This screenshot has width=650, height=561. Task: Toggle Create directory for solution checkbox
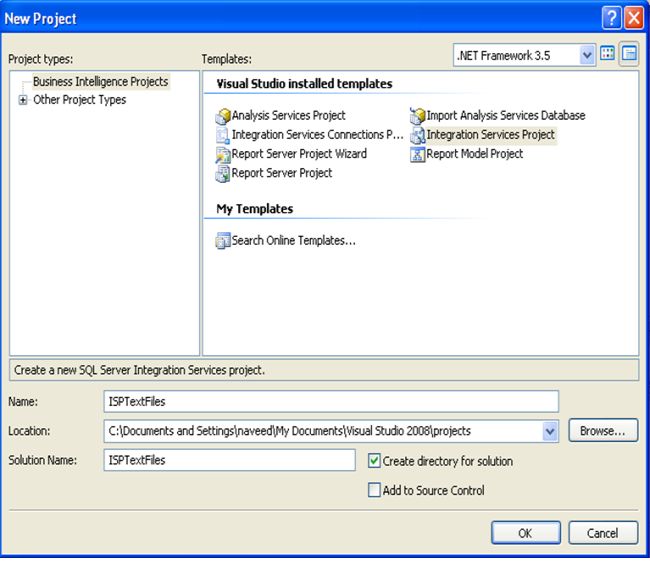[374, 461]
